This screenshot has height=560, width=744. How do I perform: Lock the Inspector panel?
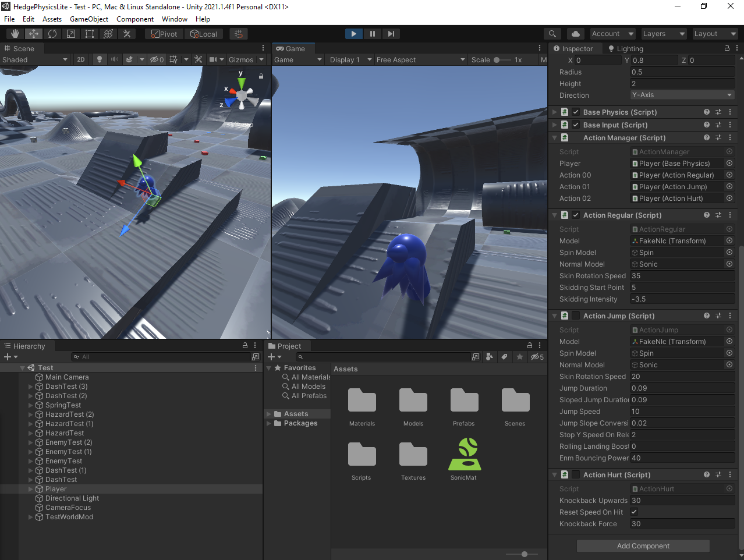(x=727, y=48)
